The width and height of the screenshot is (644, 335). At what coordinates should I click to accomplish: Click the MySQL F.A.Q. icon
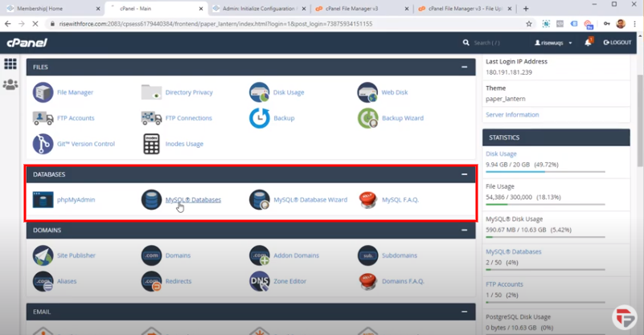367,199
